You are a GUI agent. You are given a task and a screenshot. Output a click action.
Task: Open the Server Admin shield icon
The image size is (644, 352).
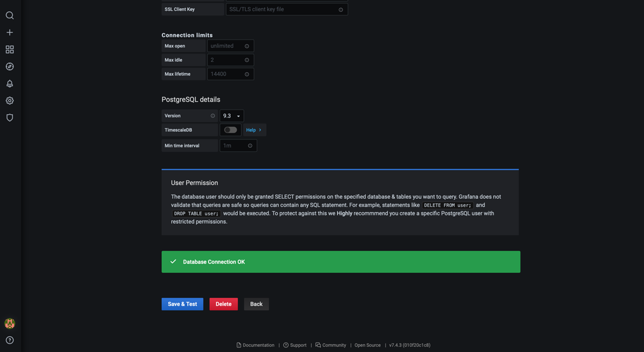[10, 118]
